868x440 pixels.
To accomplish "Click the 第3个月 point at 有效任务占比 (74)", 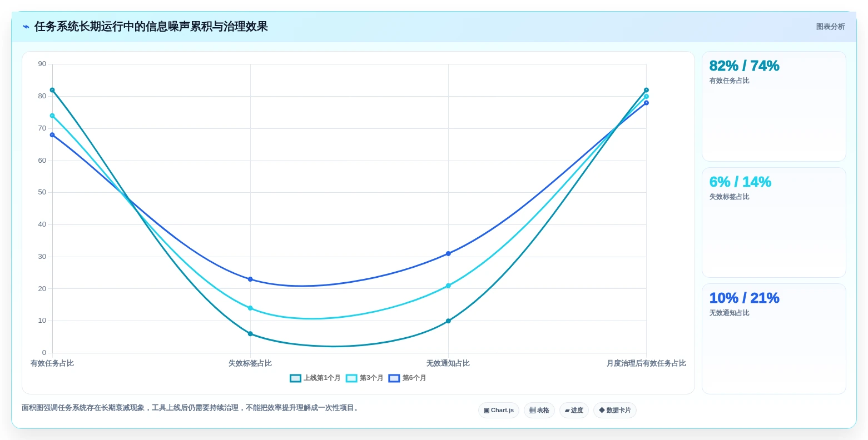I will click(52, 116).
